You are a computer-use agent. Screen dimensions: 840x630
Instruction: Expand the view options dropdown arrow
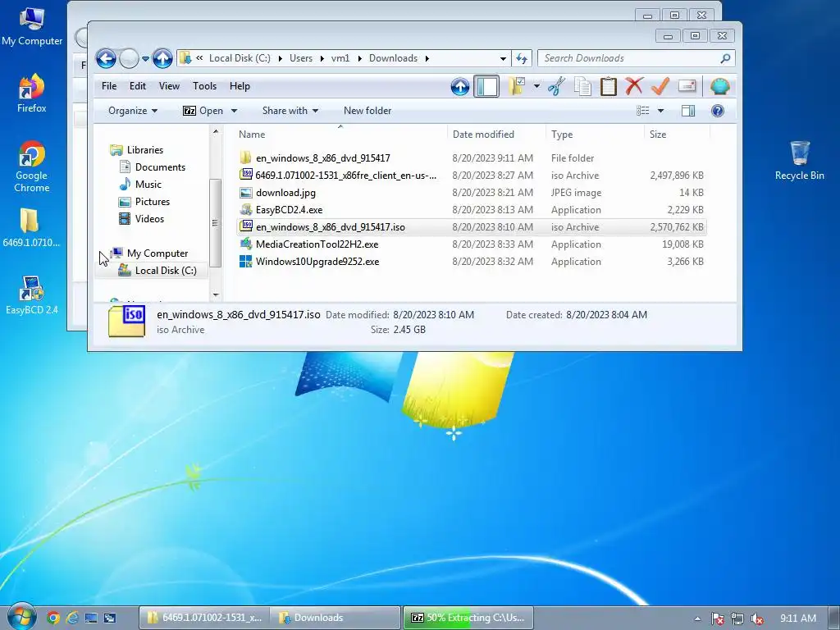click(x=660, y=111)
